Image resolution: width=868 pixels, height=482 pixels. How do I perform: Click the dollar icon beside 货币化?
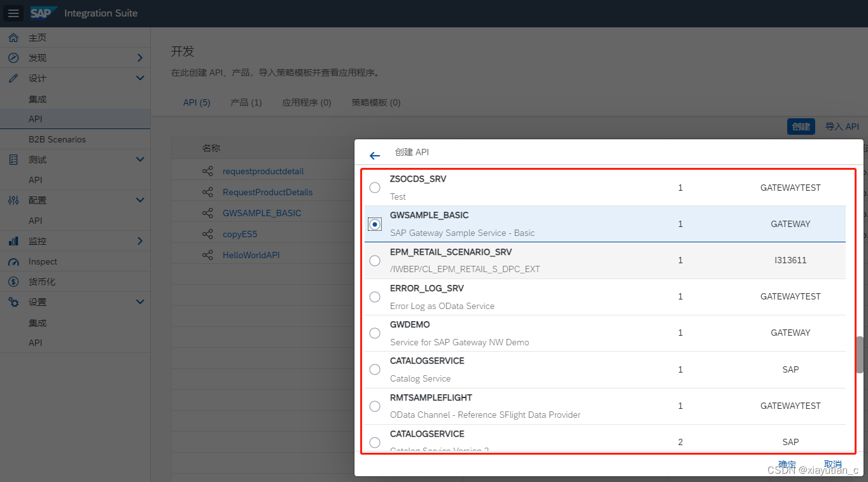pyautogui.click(x=13, y=282)
